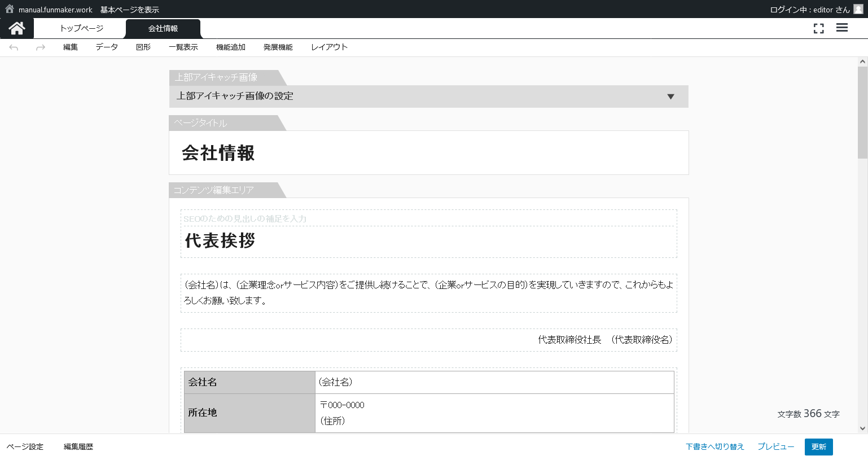Image resolution: width=868 pixels, height=460 pixels.
Task: Click 下書きへ切り替え link
Action: (x=715, y=446)
